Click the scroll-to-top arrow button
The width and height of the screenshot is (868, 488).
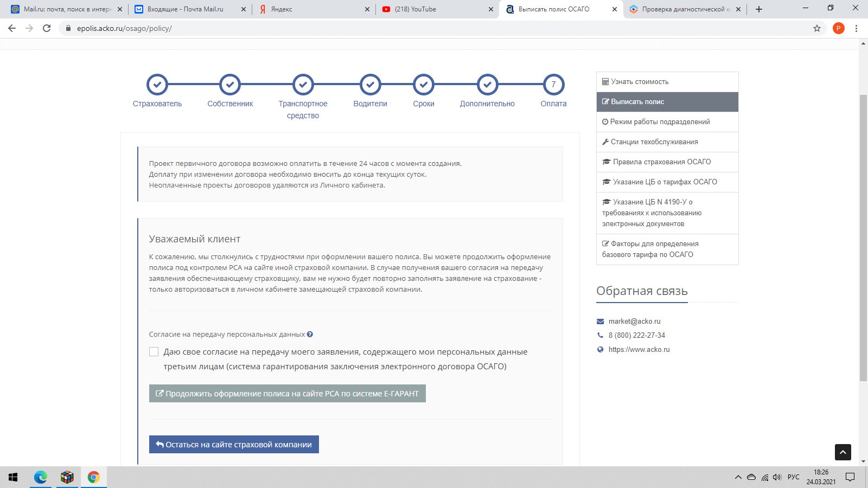click(843, 452)
